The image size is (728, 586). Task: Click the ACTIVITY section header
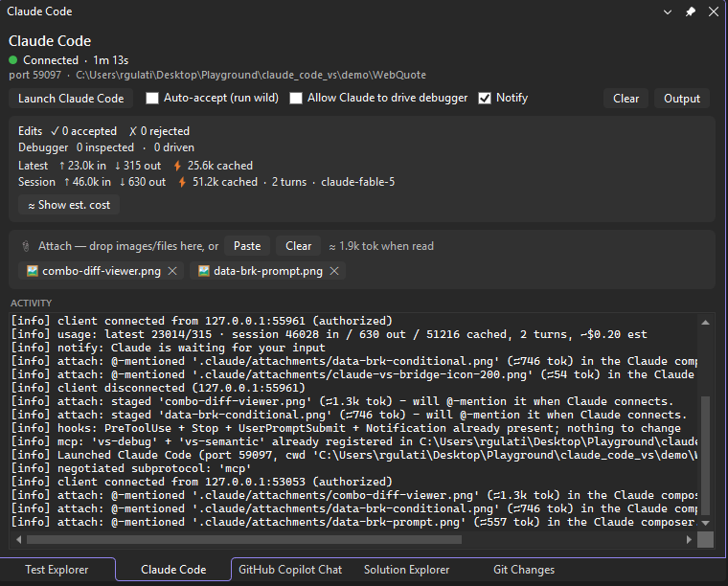click(31, 303)
